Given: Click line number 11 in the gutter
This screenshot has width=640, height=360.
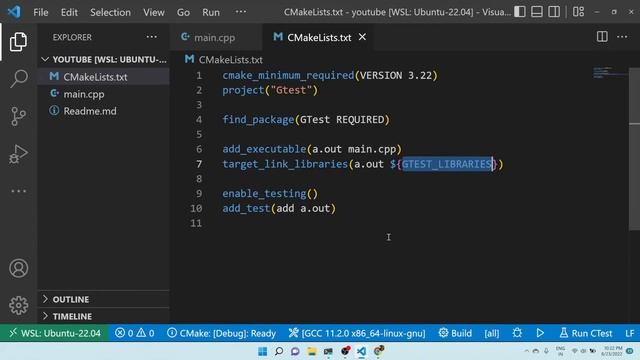Looking at the screenshot, I should [x=196, y=223].
